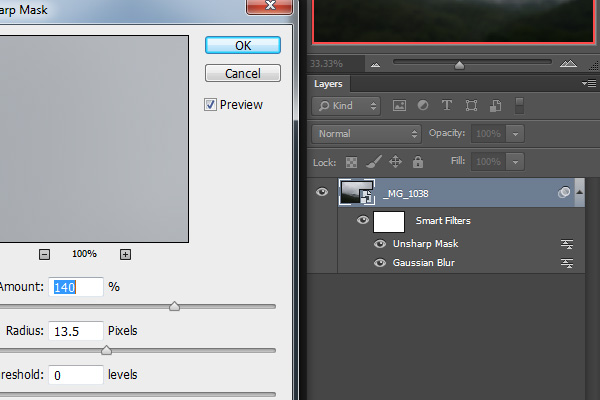Open Unsharp Mask blending options icon
Viewport: 600px width, 400px height.
pos(567,244)
